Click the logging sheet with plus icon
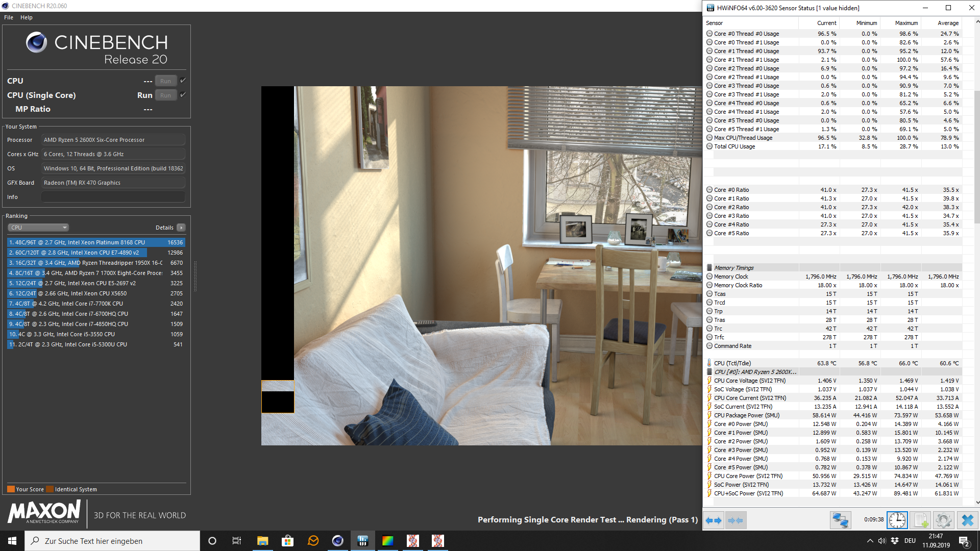Screen dimensions: 980x551 coord(920,520)
